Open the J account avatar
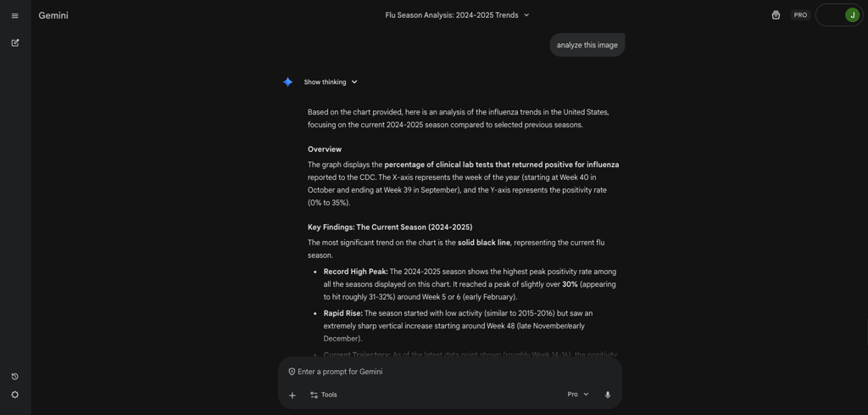 (x=853, y=15)
